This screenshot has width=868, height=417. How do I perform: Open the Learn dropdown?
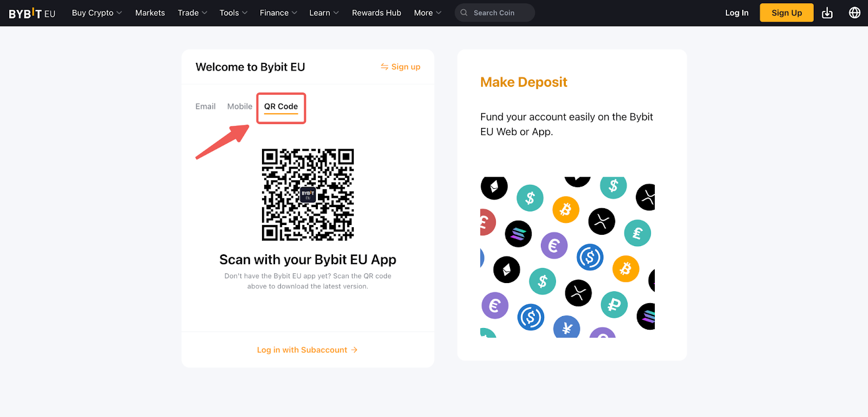tap(324, 13)
